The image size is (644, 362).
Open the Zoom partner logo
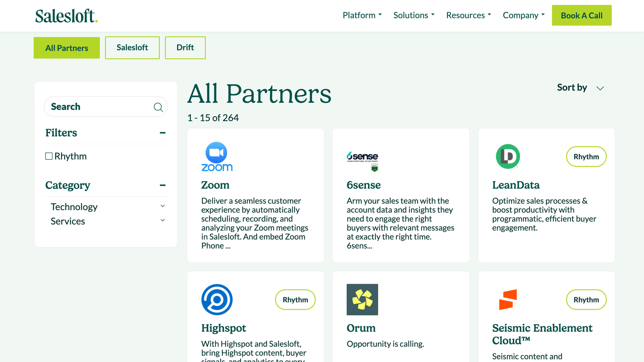217,157
